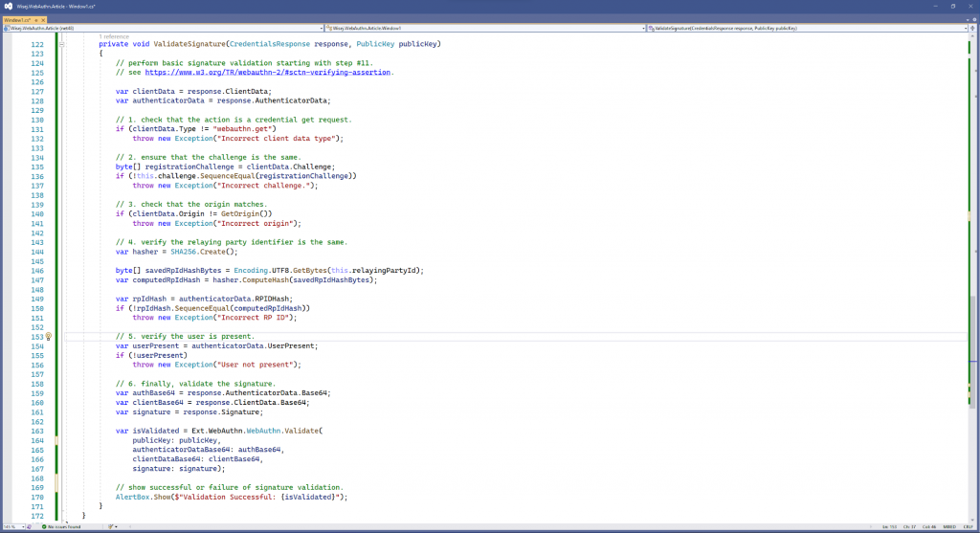Click the comment '// 5. verify the user is present.'
This screenshot has width=980, height=533.
click(x=185, y=336)
